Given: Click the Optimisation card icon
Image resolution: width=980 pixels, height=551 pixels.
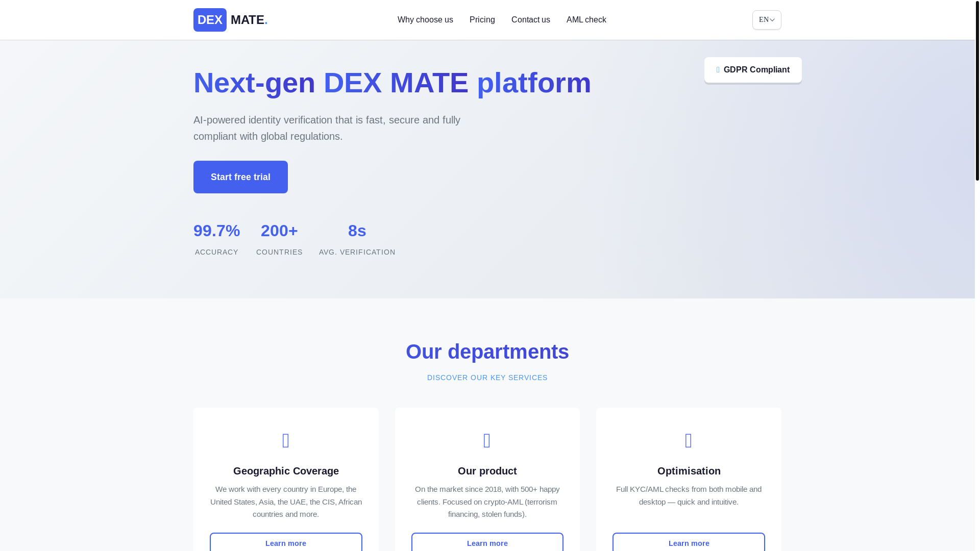Looking at the screenshot, I should [689, 440].
